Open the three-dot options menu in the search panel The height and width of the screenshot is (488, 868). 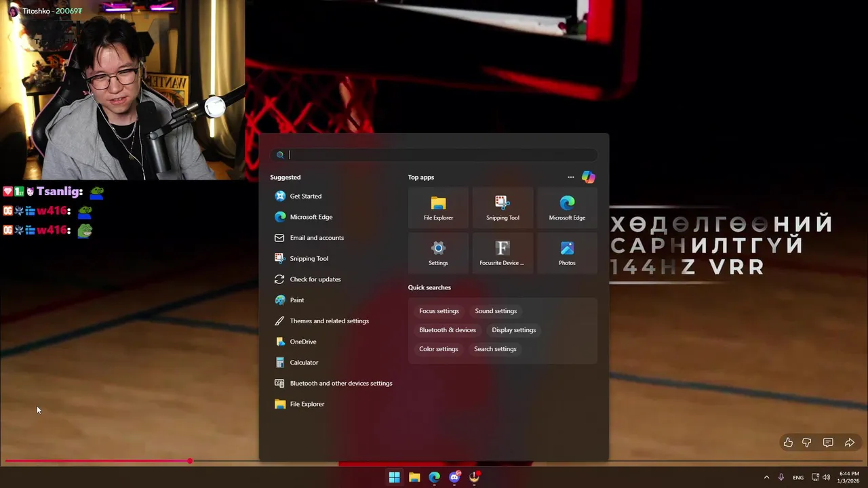(571, 177)
